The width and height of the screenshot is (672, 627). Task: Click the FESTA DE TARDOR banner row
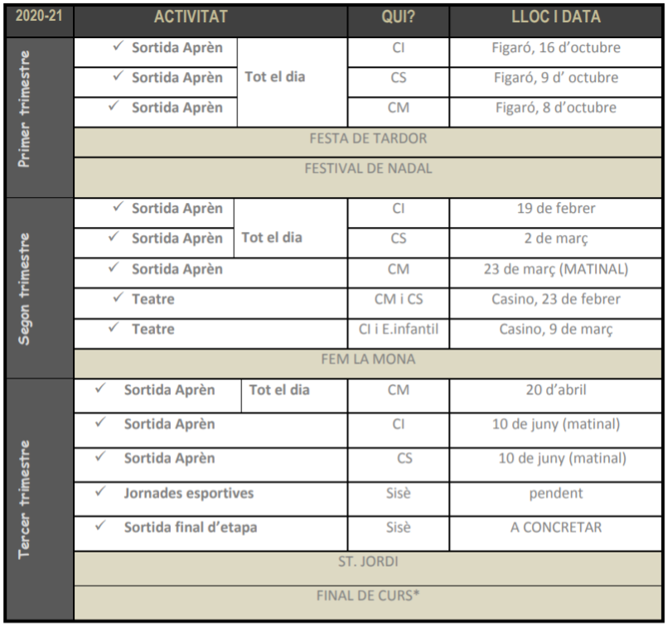368,138
